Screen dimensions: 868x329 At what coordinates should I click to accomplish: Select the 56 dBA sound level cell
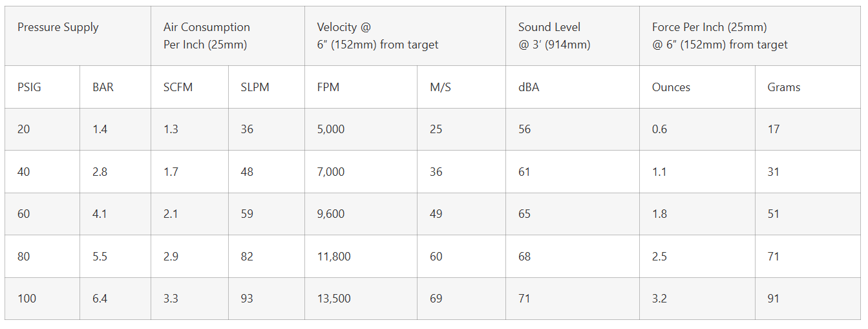[524, 129]
